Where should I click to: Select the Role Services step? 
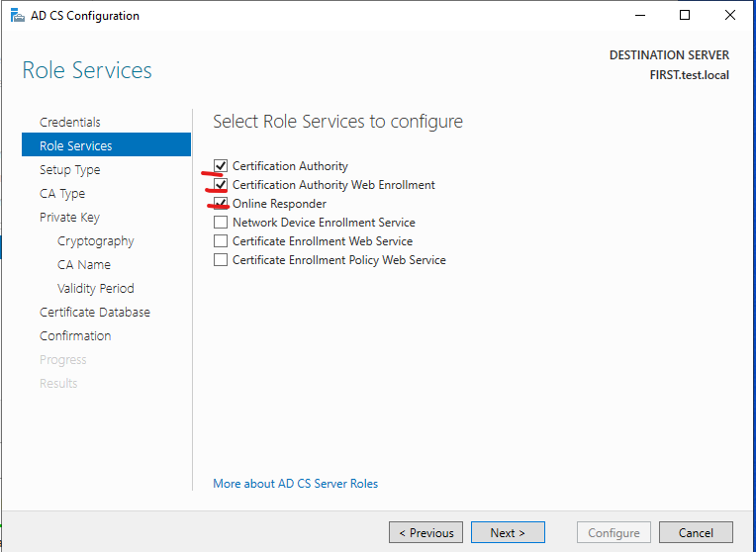106,145
